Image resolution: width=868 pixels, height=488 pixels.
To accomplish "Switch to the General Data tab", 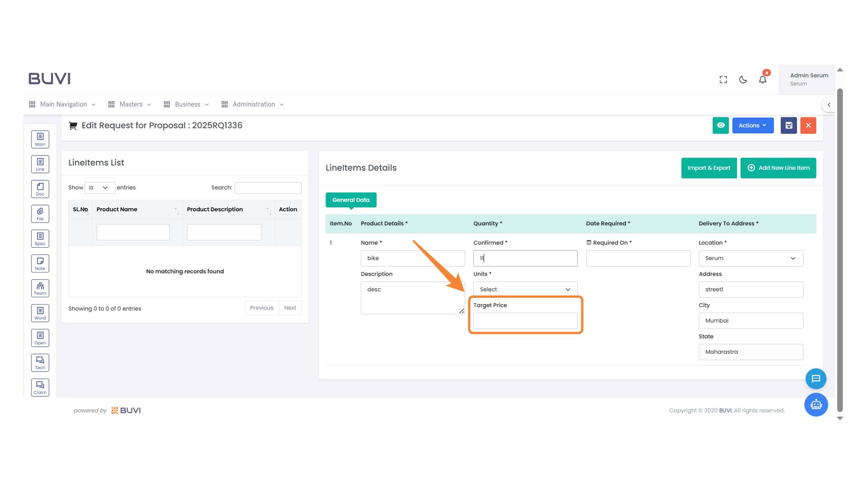I will pos(351,200).
